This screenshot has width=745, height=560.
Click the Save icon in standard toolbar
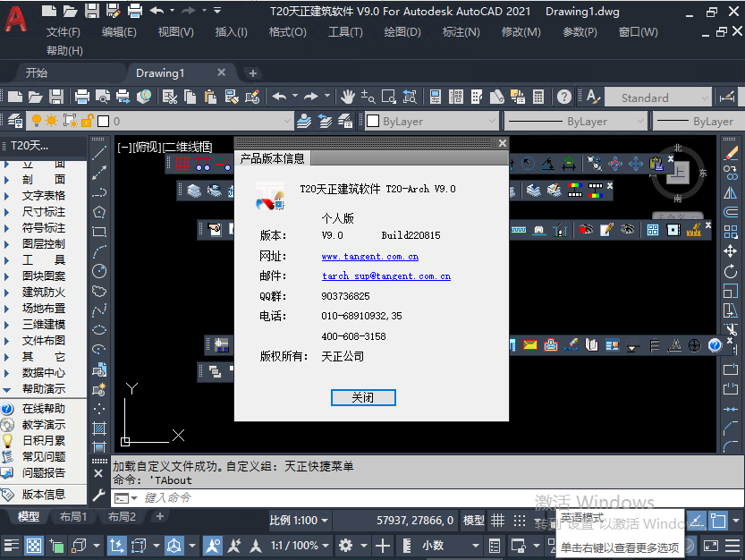point(56,97)
